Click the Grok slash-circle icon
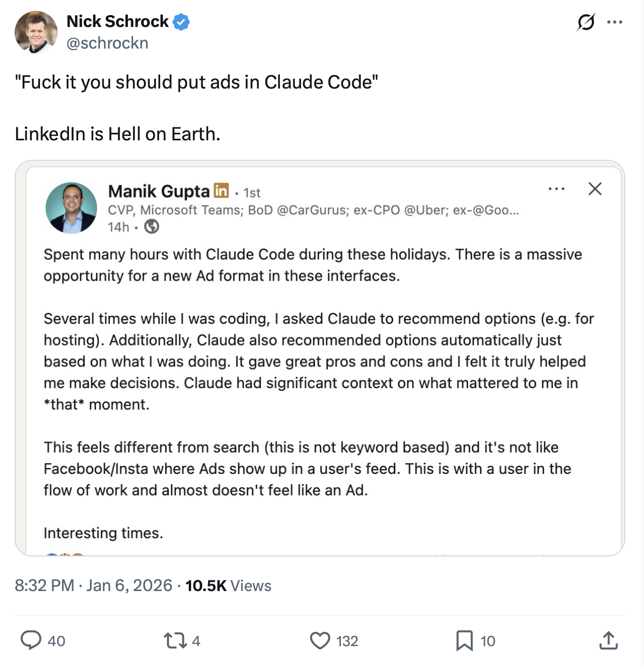 coord(586,23)
